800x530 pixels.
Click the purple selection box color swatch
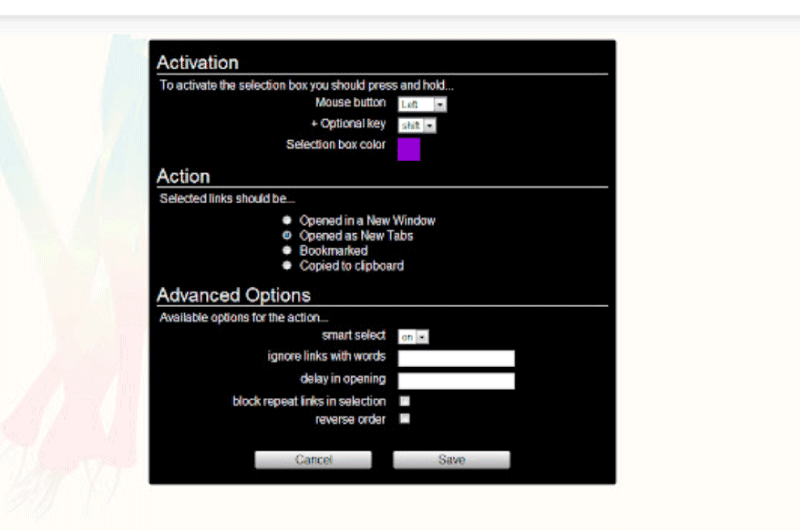[409, 149]
